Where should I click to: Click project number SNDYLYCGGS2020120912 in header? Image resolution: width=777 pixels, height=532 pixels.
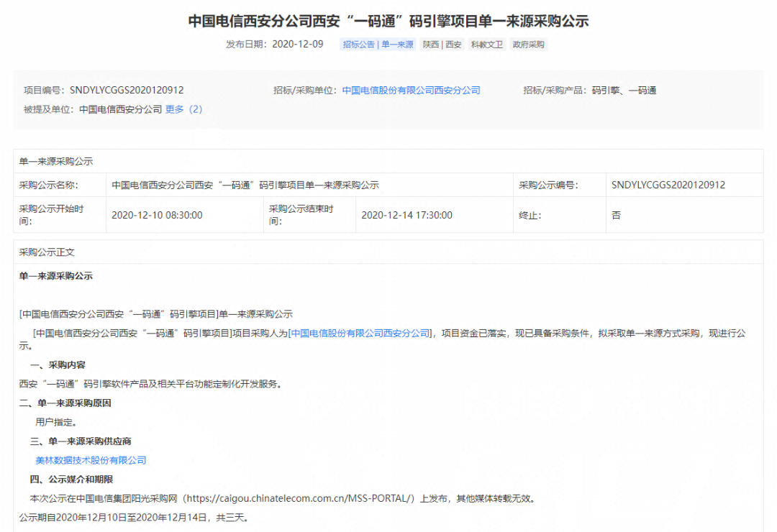(127, 90)
